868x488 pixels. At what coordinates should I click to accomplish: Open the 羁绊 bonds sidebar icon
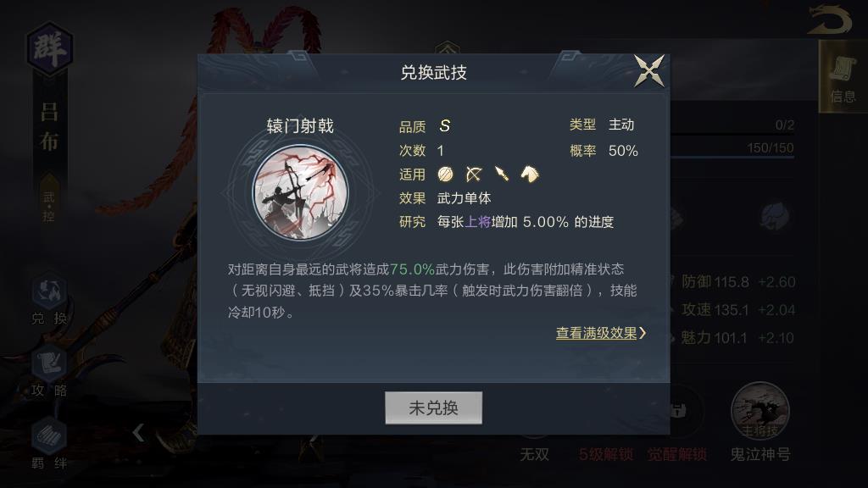tap(49, 444)
